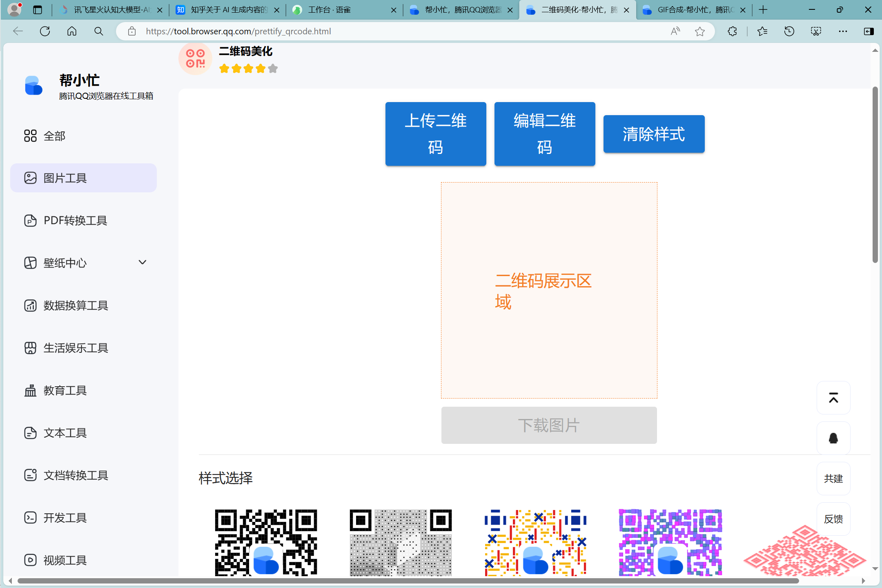The image size is (882, 588).
Task: Close the 工作台·语雀 tab
Action: click(394, 10)
